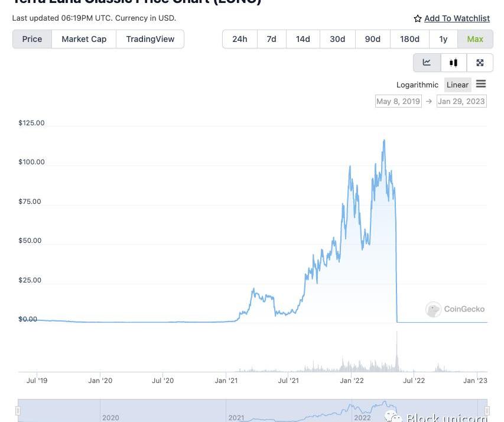Open the TradingView tab

tap(150, 39)
